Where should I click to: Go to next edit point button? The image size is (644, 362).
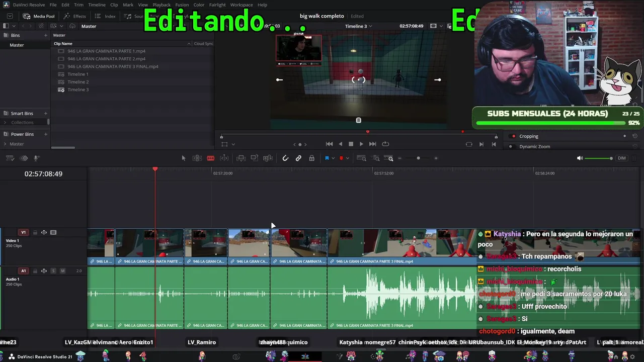click(x=481, y=144)
